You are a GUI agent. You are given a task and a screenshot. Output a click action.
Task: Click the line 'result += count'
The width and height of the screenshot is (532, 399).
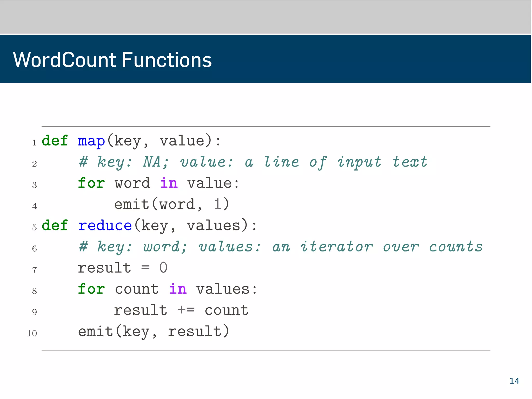click(x=181, y=310)
